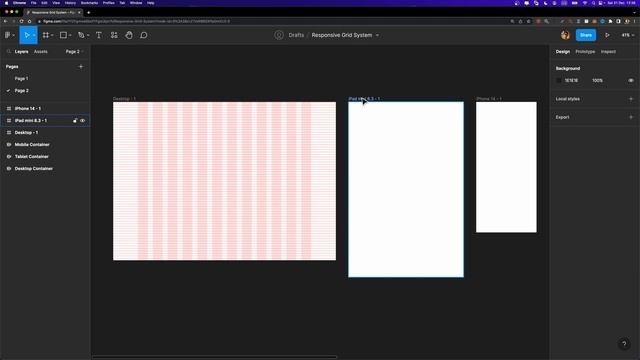
Task: Select the Text tool
Action: tap(99, 35)
